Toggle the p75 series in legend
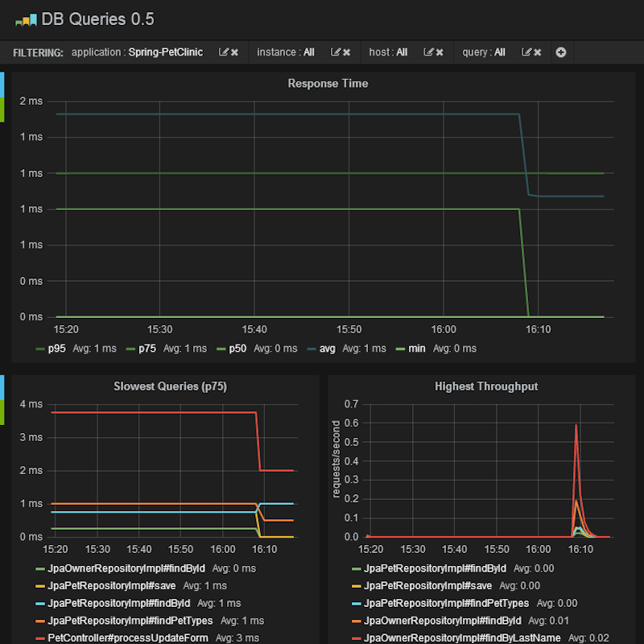 coord(147,349)
